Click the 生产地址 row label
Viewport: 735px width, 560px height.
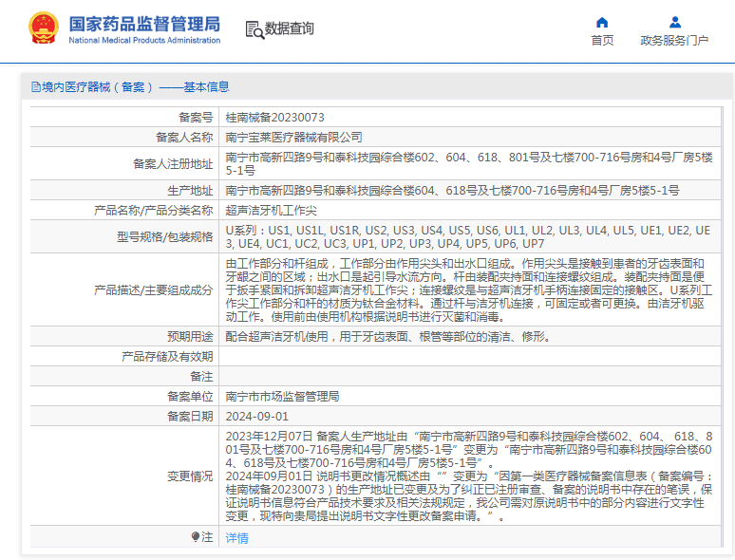190,190
